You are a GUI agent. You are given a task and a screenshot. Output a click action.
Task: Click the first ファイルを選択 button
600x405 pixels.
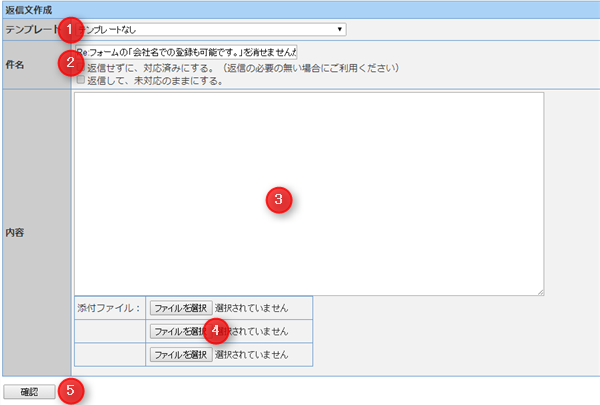point(181,307)
